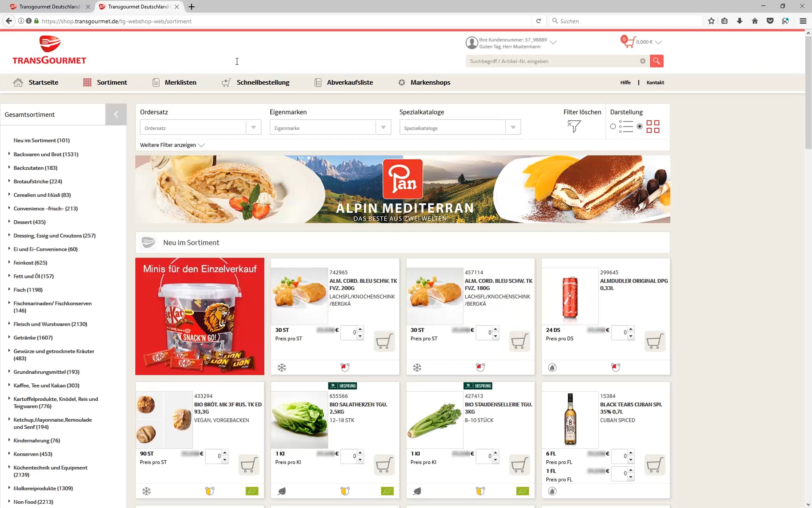Clear the search field with X icon

[x=642, y=61]
